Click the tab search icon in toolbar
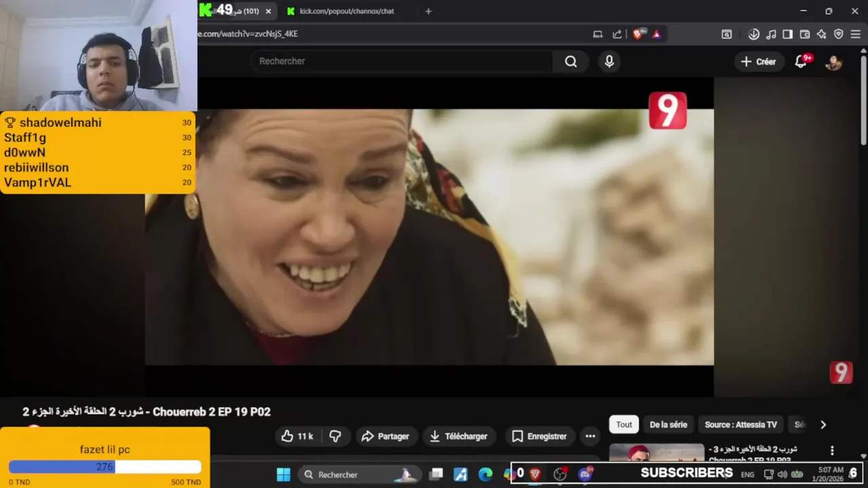The height and width of the screenshot is (488, 868). click(726, 34)
